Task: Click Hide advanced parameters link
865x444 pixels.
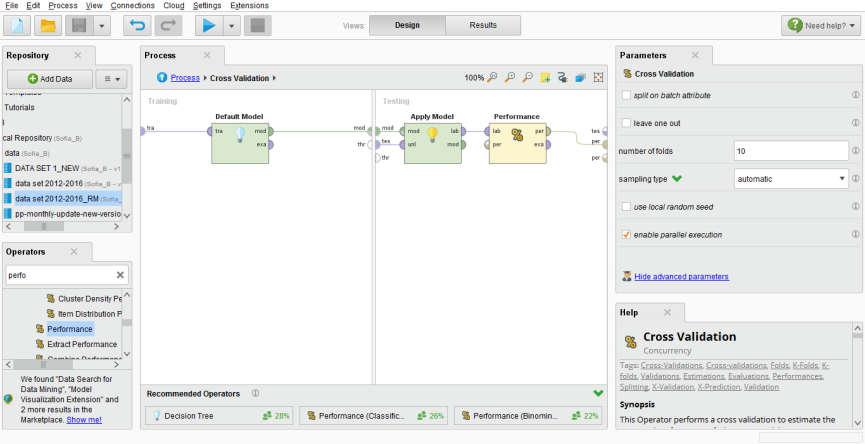Action: 681,276
